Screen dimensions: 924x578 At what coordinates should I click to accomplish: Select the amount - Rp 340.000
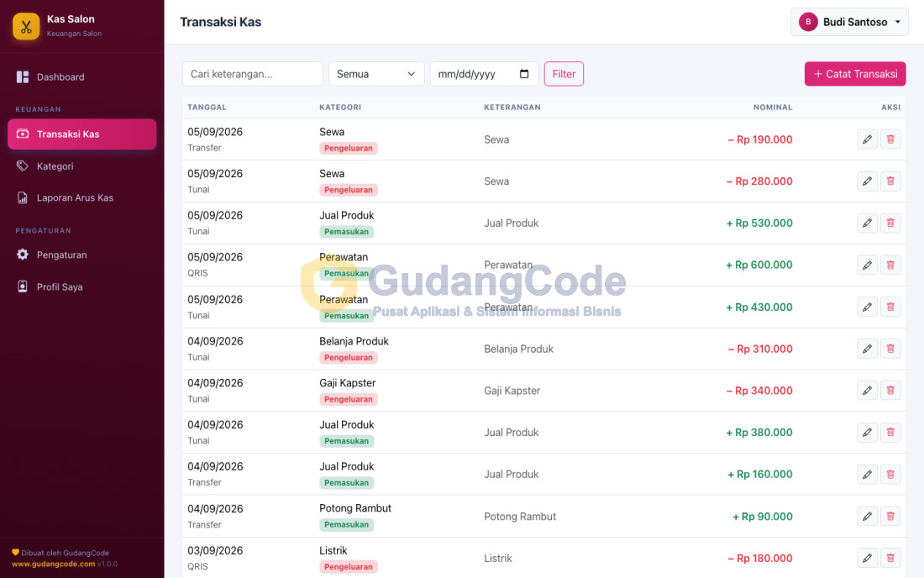pyautogui.click(x=759, y=391)
